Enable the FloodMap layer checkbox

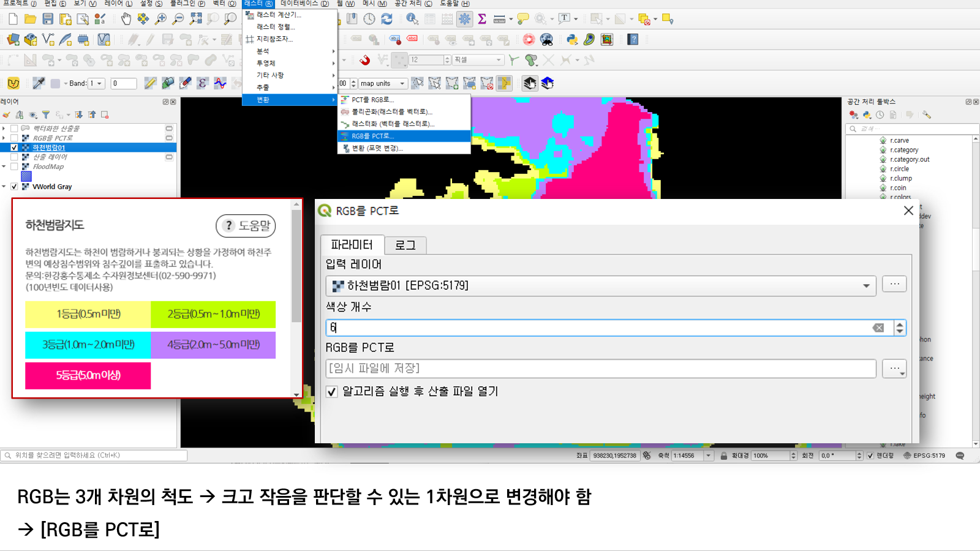14,167
